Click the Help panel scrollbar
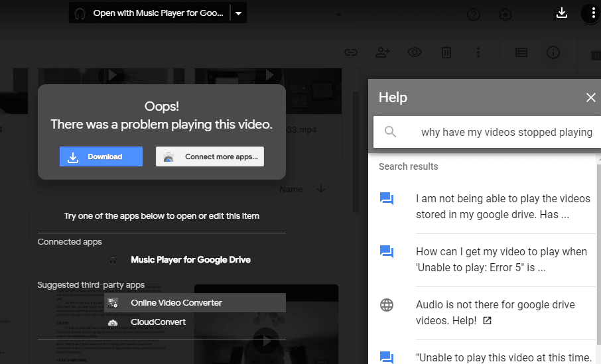 [x=599, y=255]
